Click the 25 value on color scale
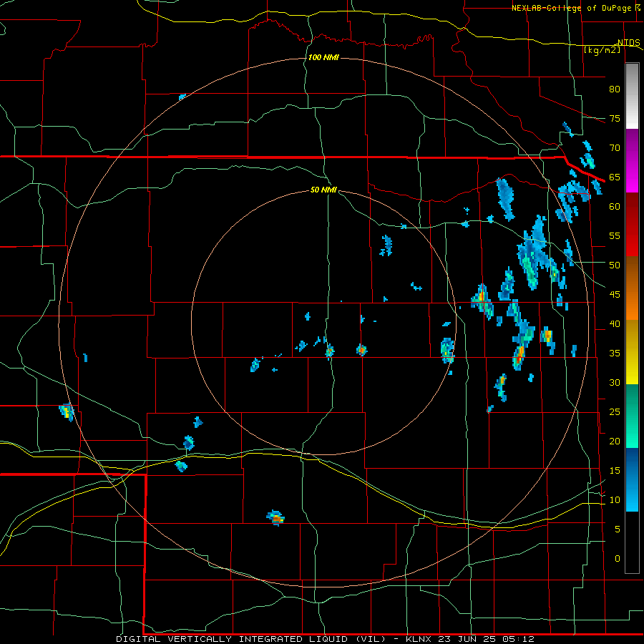Image resolution: width=644 pixels, height=644 pixels. coord(615,411)
